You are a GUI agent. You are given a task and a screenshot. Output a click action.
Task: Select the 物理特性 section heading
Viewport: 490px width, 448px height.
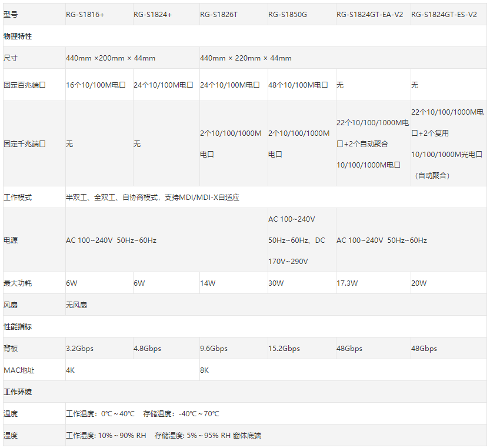[x=18, y=36]
